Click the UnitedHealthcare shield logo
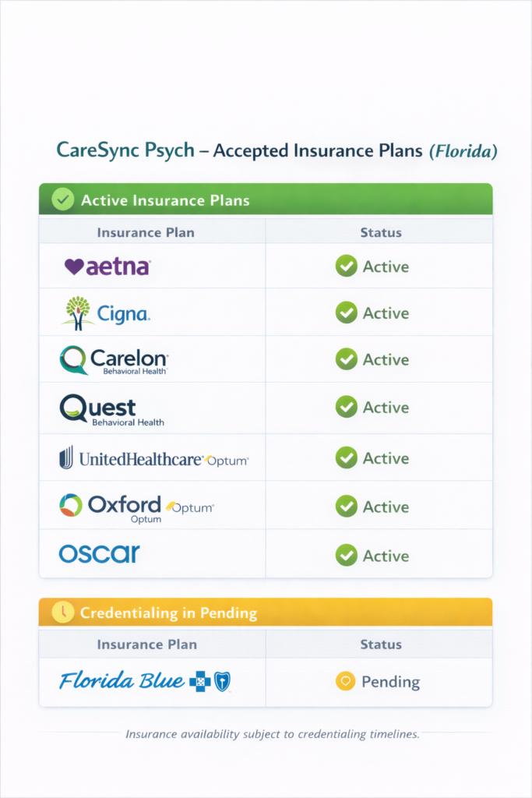The width and height of the screenshot is (532, 798). coord(67,457)
